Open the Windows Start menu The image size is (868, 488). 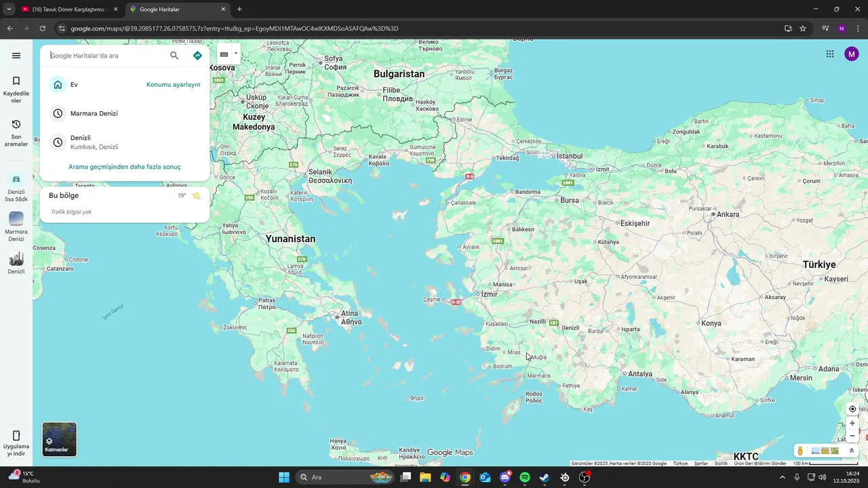pyautogui.click(x=283, y=477)
